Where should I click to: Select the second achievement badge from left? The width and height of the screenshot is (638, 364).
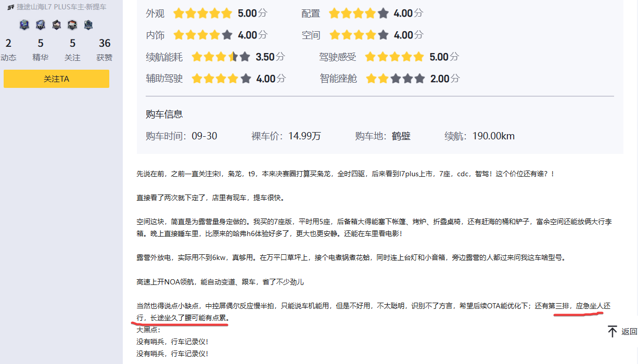pos(41,24)
